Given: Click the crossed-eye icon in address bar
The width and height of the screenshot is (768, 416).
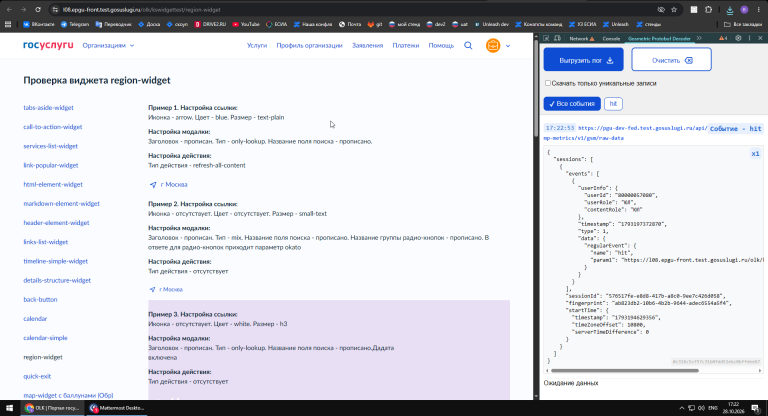Looking at the screenshot, I should pos(661,9).
